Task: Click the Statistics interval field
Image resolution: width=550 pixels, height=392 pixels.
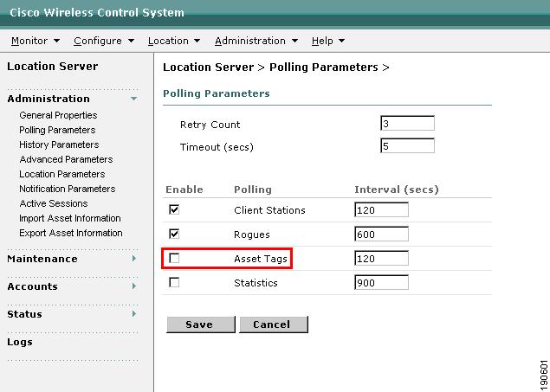Action: click(382, 283)
